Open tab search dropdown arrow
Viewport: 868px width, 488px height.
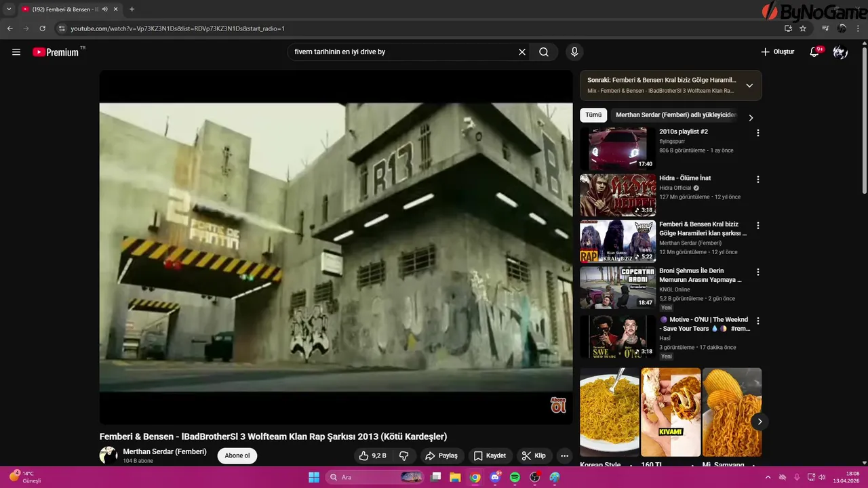(9, 9)
